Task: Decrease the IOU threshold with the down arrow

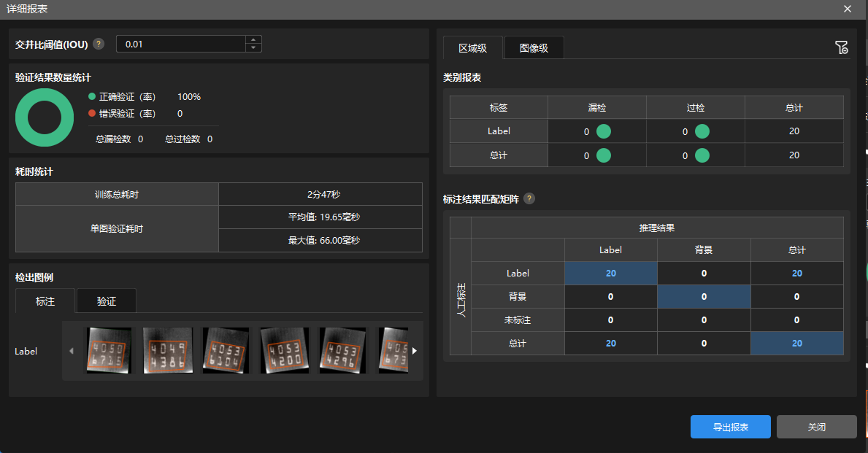Action: point(253,47)
